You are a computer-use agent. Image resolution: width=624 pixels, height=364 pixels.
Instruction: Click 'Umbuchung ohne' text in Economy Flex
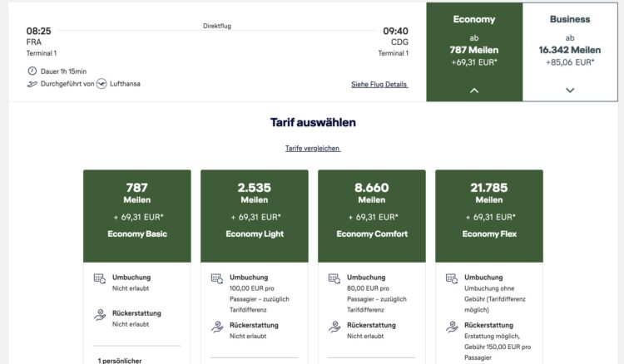click(489, 288)
